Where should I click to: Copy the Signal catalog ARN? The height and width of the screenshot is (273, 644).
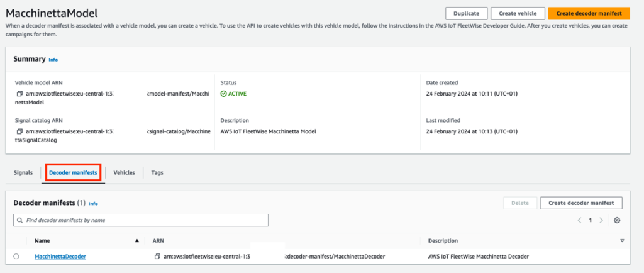coord(20,131)
